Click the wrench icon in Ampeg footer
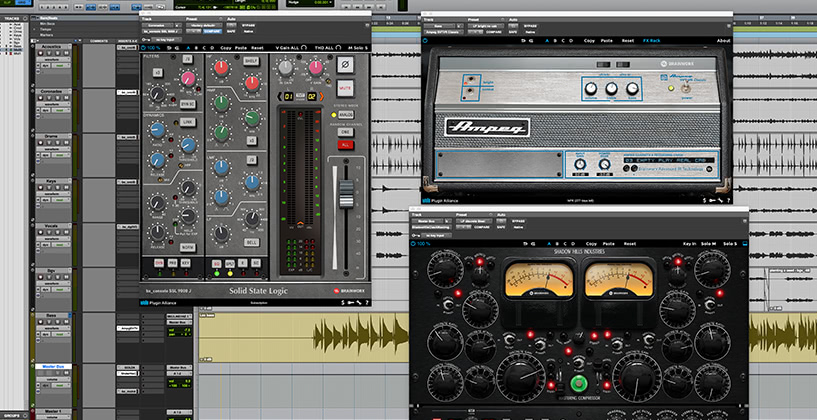 tap(720, 200)
